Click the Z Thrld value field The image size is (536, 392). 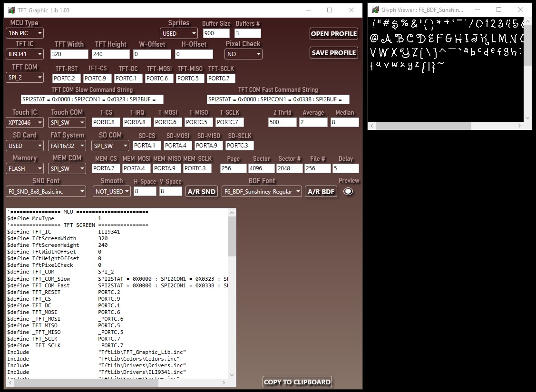pyautogui.click(x=282, y=122)
